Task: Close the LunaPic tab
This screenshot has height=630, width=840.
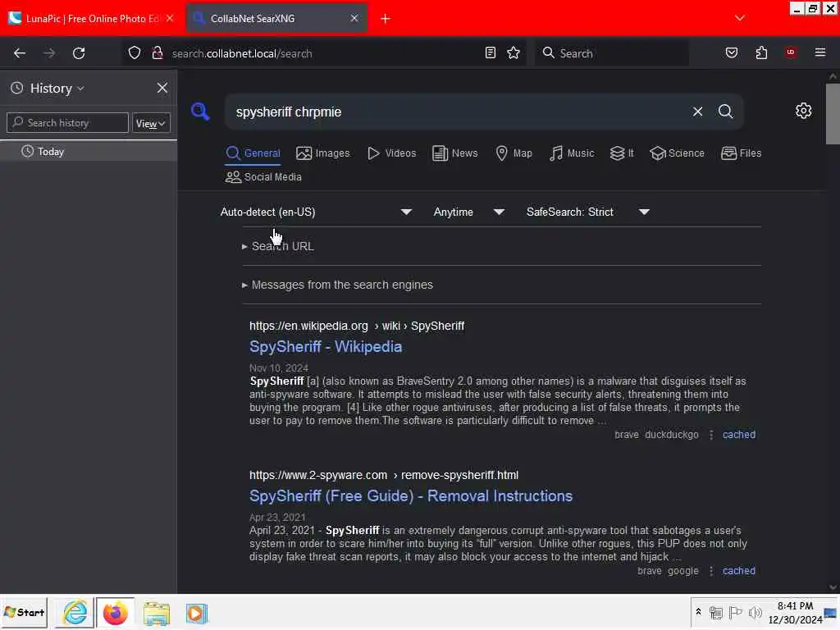Action: [x=170, y=18]
